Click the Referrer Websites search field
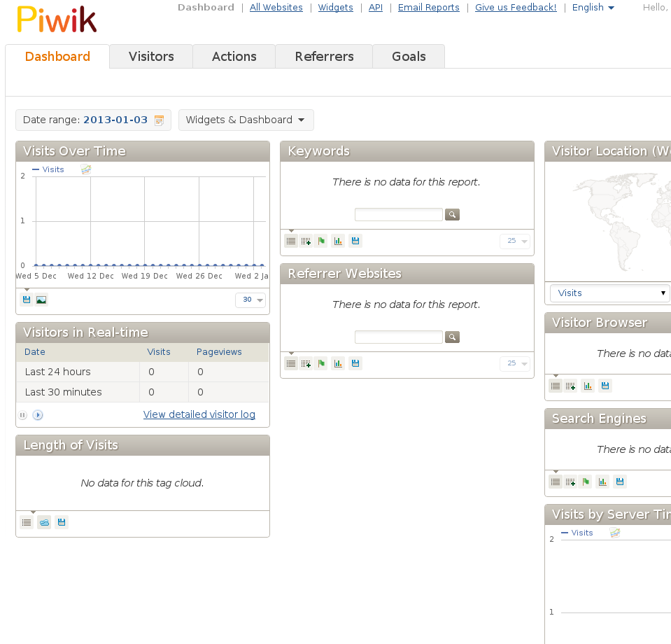The width and height of the screenshot is (671, 644). point(398,337)
